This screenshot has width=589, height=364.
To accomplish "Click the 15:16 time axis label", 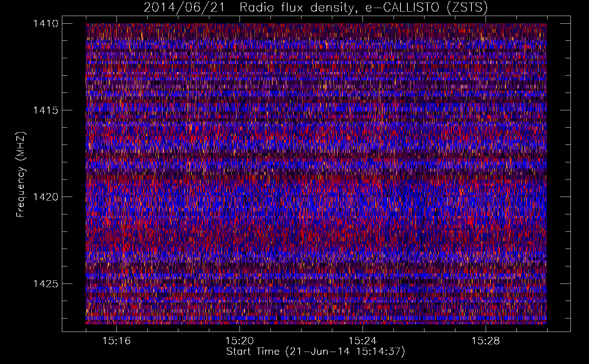I will coord(116,341).
